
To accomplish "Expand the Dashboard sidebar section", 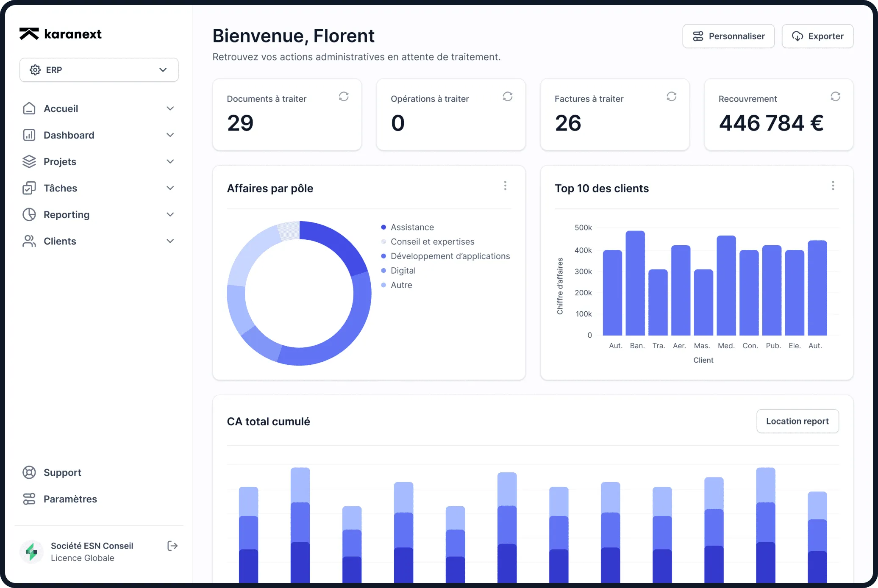I will (170, 135).
